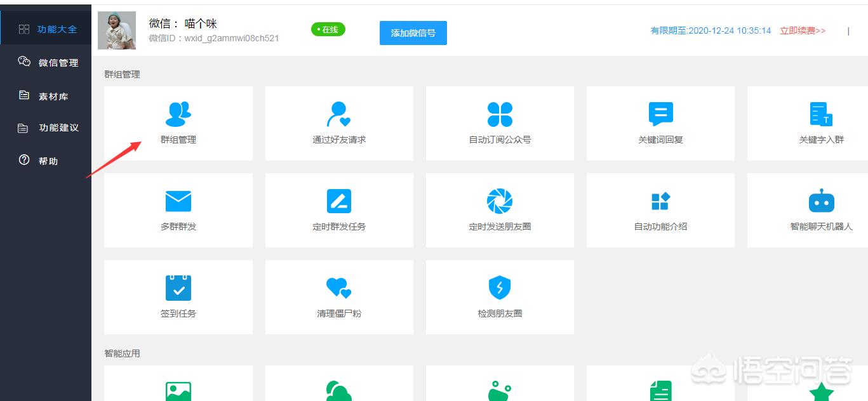Click the green star icon under 智能应用

tap(821, 391)
